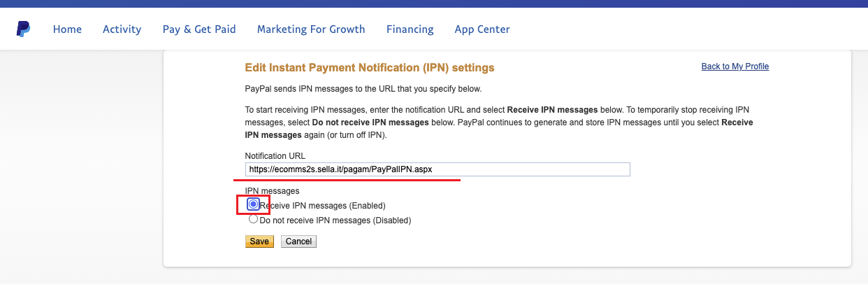Focus the Notification URL input field

coord(437,169)
